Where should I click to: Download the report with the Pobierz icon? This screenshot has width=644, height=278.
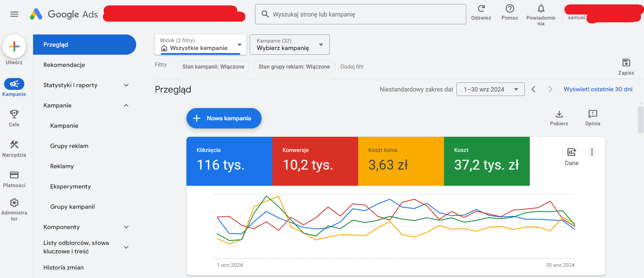point(559,114)
